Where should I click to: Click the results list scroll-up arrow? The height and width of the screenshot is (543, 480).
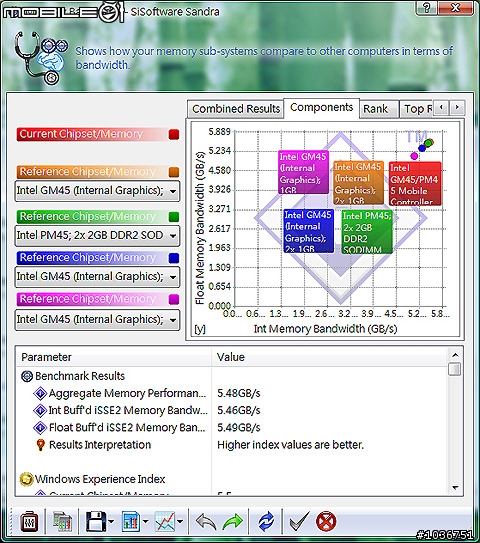pos(455,355)
